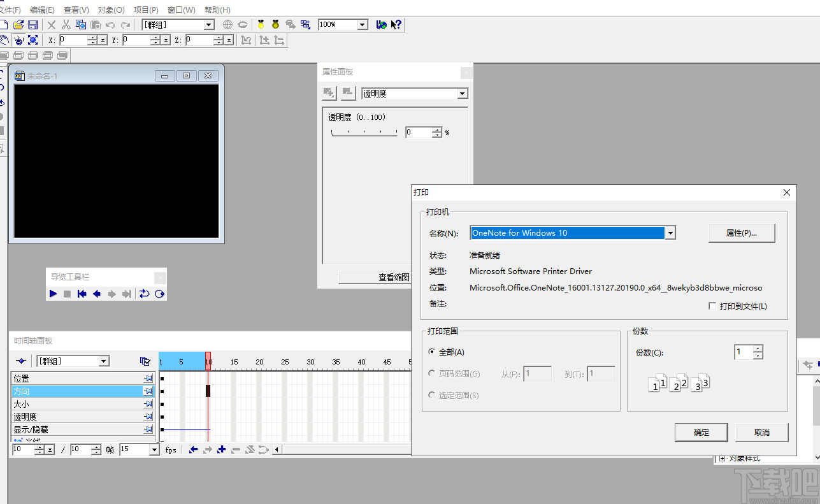The height and width of the screenshot is (504, 820).
Task: Click the 透明度 slider in the properties panel
Action: (x=364, y=132)
